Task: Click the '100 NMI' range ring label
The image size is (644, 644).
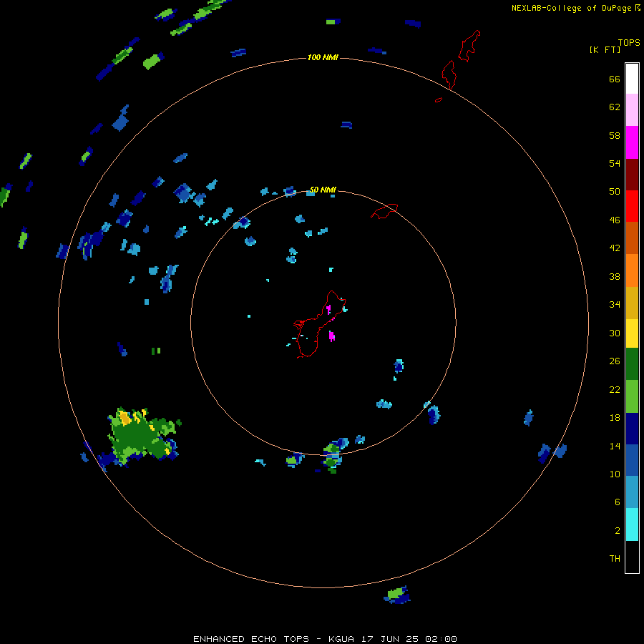Action: click(x=323, y=57)
